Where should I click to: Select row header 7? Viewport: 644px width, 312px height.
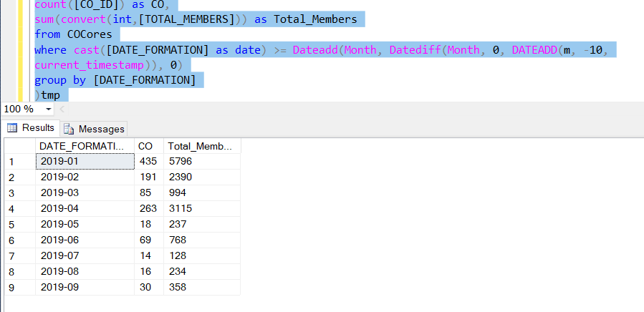pos(20,255)
